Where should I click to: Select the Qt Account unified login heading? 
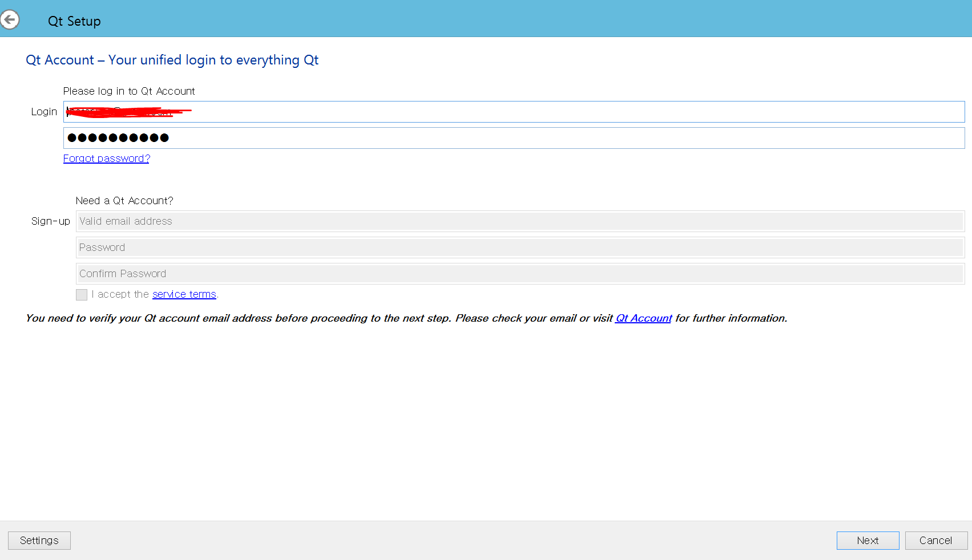(x=172, y=60)
